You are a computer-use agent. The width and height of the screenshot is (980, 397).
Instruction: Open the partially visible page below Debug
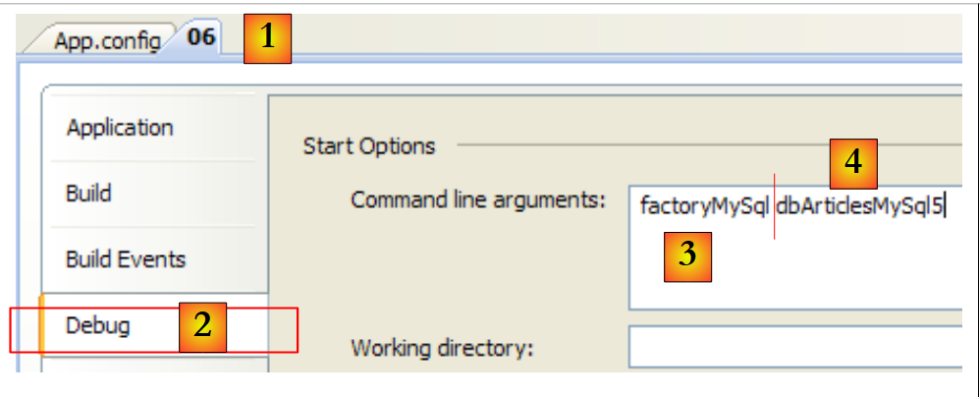(x=147, y=365)
